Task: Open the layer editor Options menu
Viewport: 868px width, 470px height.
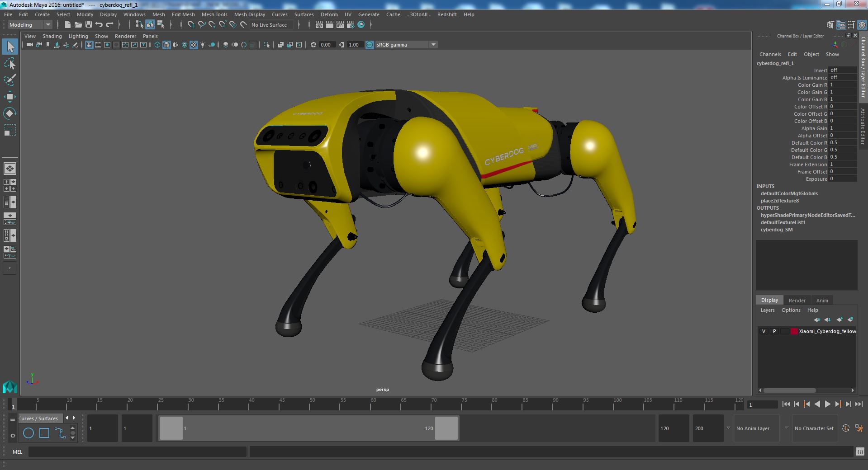Action: click(791, 310)
